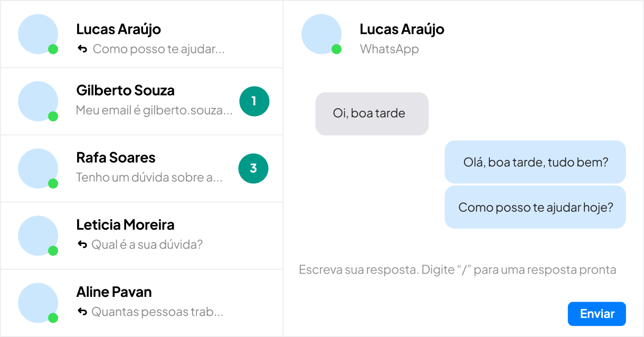Image resolution: width=644 pixels, height=337 pixels.
Task: Click Lucas Araújo's avatar in conversation list
Action: pyautogui.click(x=38, y=34)
